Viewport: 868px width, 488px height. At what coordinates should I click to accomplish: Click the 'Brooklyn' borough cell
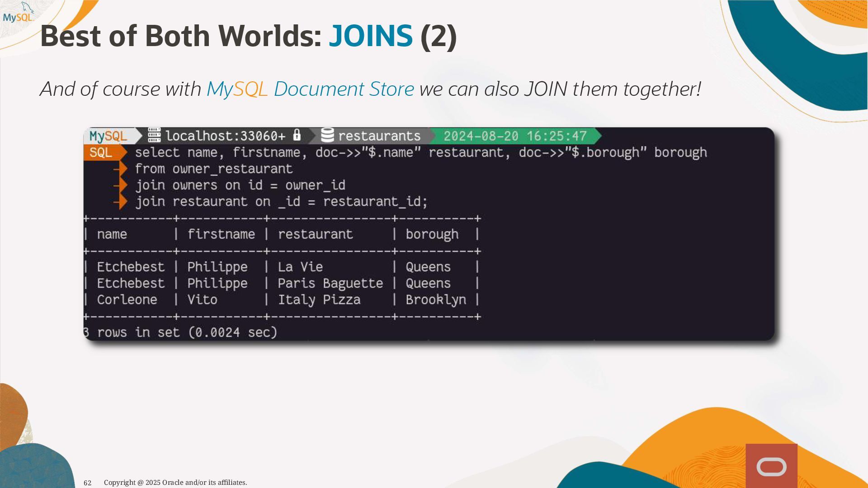pyautogui.click(x=435, y=300)
